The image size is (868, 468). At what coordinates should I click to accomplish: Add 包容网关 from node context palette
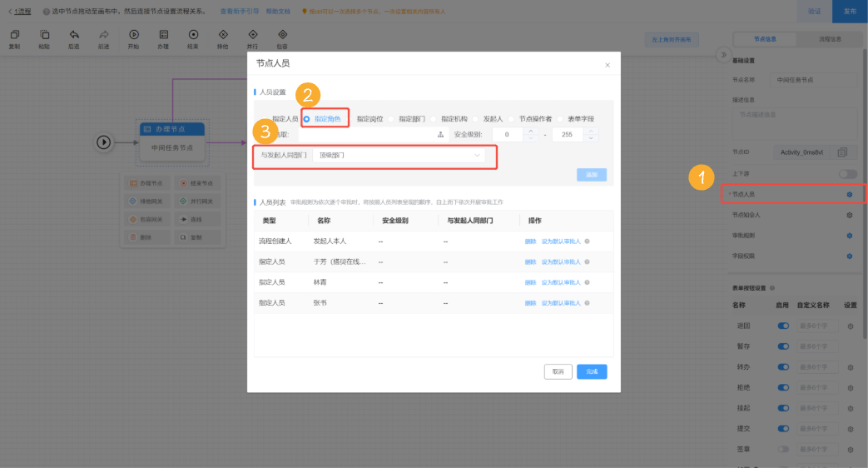click(x=146, y=219)
